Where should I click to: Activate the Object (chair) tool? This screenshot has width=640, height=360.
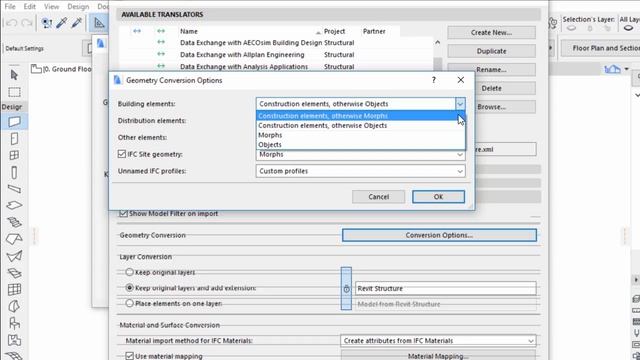[x=14, y=323]
